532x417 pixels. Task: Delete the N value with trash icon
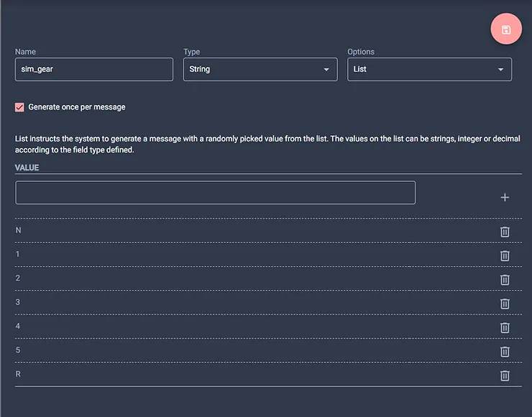tap(505, 232)
